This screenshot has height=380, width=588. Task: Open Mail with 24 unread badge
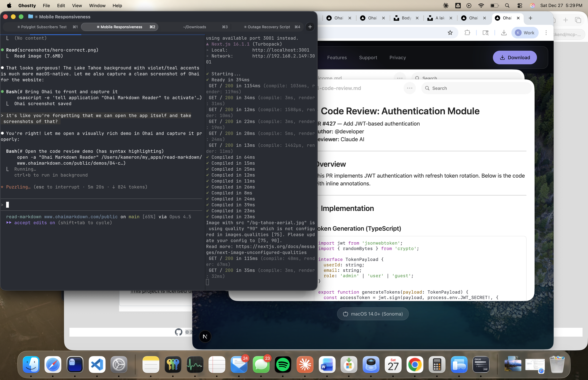coord(239,365)
